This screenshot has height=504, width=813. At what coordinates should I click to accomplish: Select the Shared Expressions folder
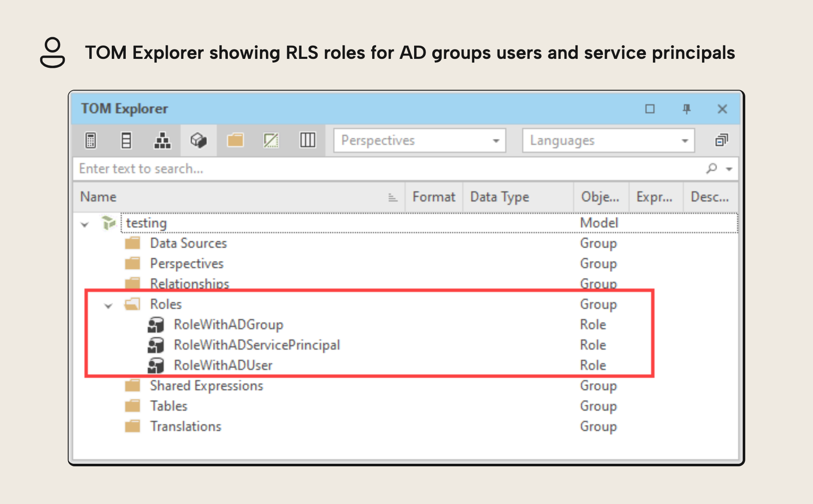207,385
